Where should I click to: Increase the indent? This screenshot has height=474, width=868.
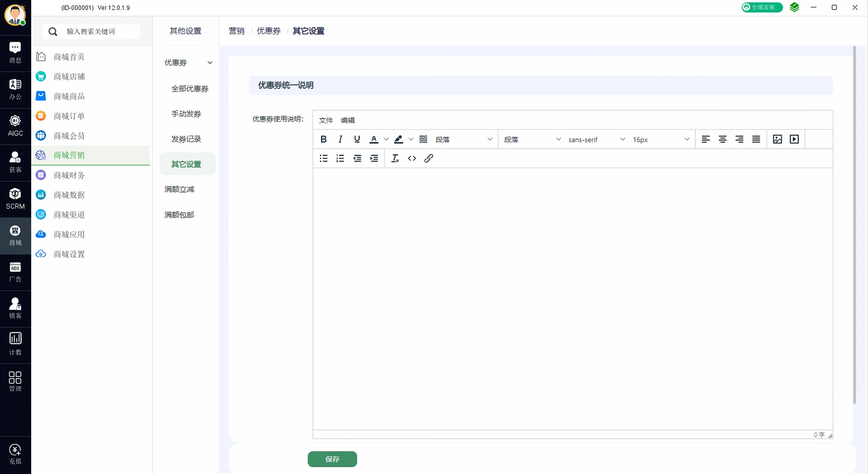pos(374,159)
